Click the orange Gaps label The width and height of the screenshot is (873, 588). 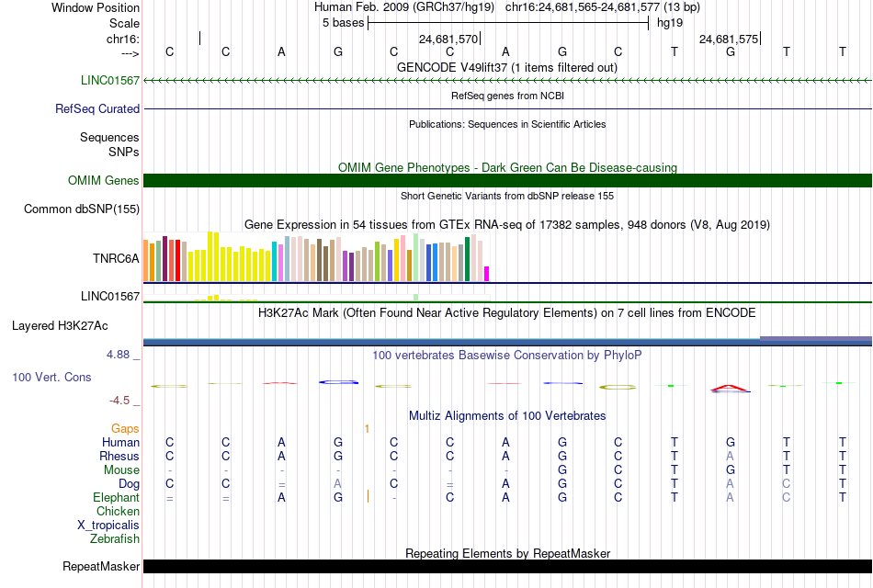click(x=125, y=428)
